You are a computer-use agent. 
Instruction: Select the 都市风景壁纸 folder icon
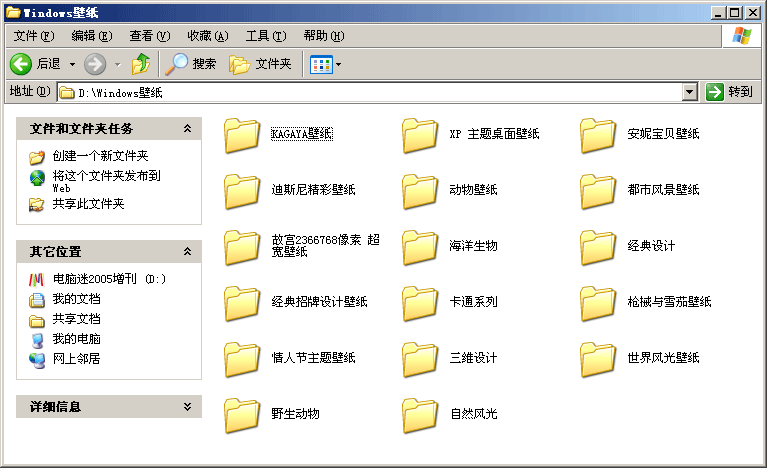pos(598,191)
